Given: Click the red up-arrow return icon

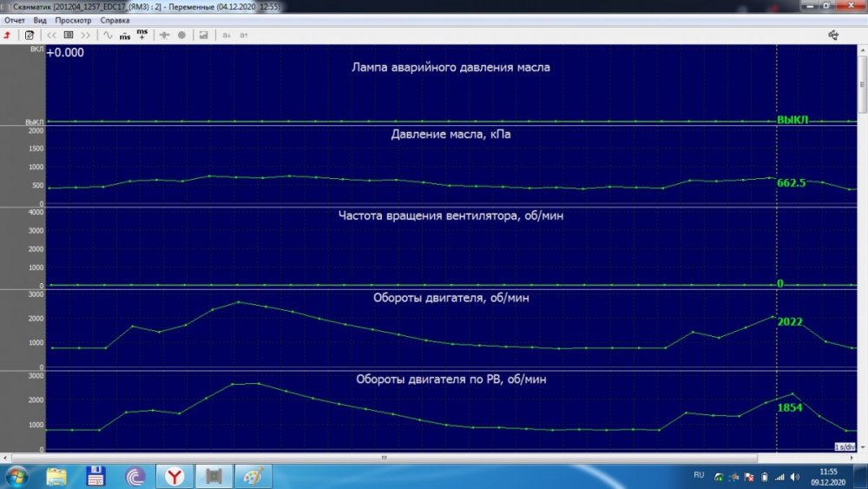Looking at the screenshot, I should [8, 35].
